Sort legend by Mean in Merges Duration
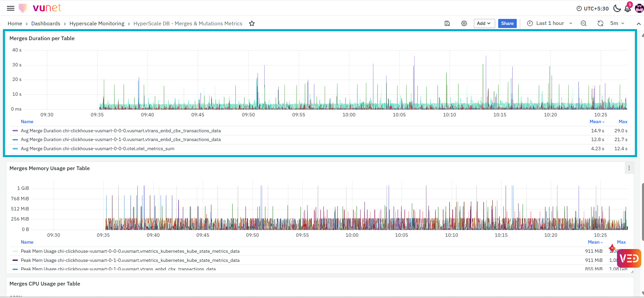 click(597, 122)
